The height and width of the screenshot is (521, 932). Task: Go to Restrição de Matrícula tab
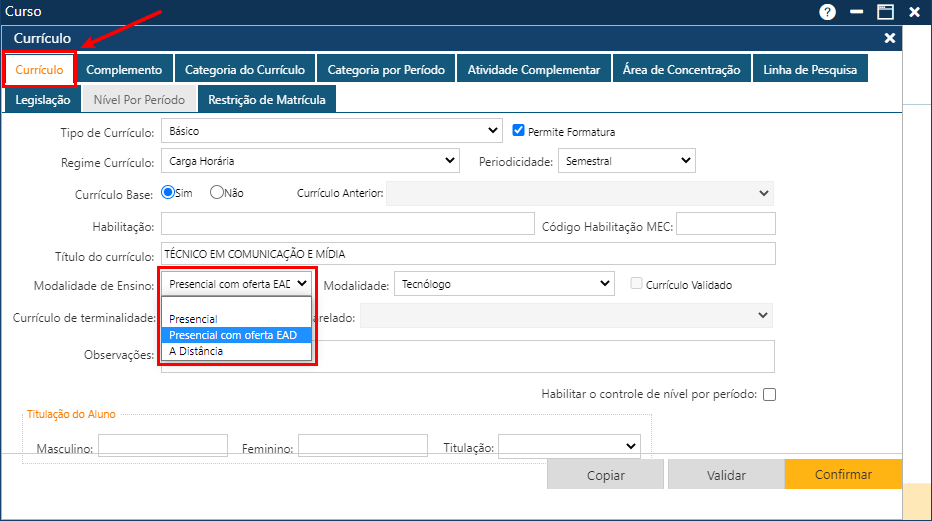click(x=266, y=100)
